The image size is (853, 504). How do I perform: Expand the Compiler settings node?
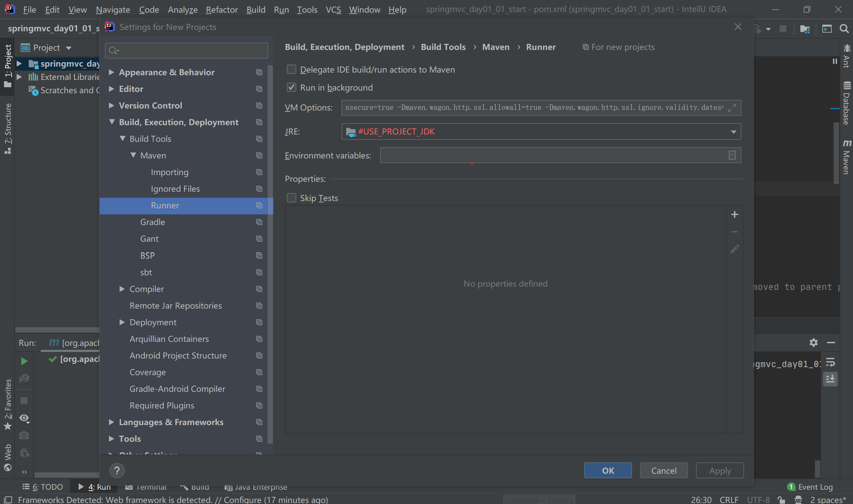coord(122,289)
